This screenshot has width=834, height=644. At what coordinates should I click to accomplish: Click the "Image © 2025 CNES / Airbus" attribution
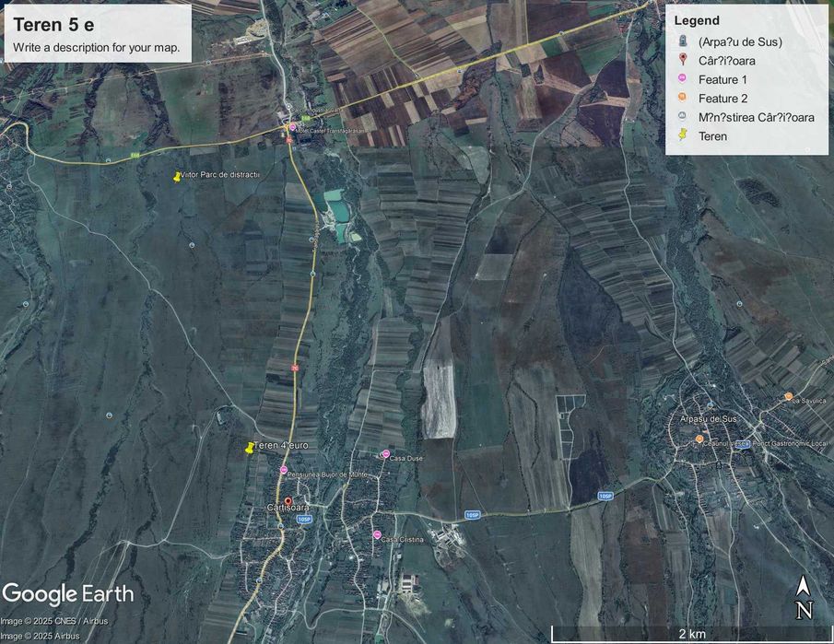54,621
